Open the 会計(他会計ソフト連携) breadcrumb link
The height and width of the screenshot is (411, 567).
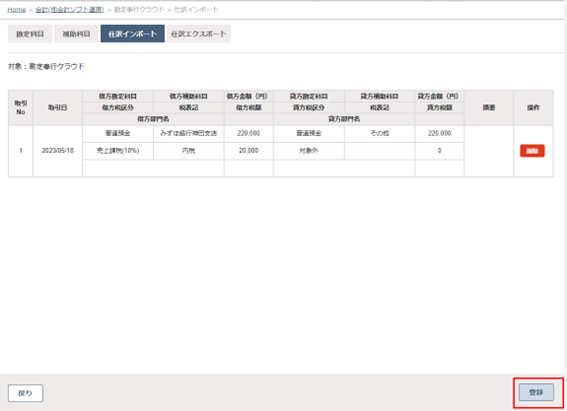click(70, 10)
